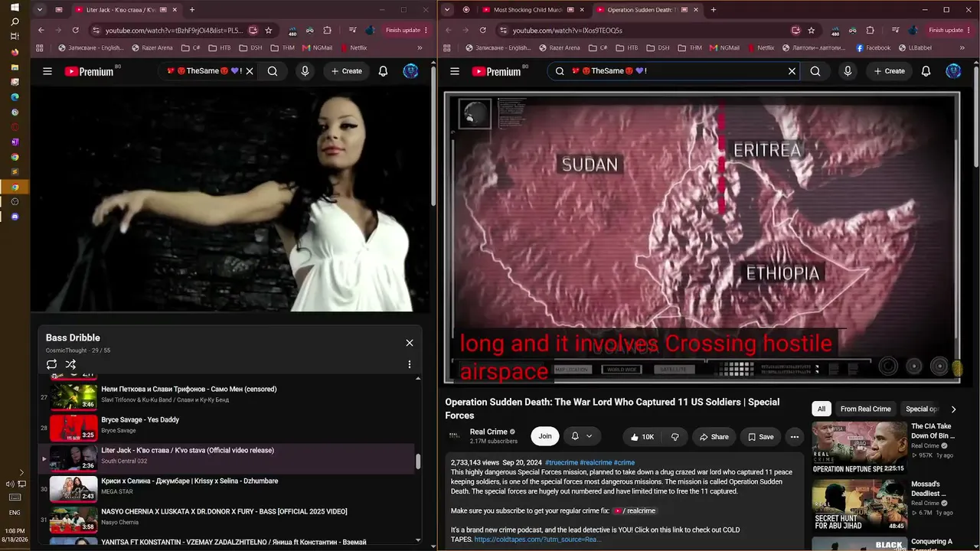This screenshot has height=551, width=980.
Task: Open notifications bell in left YouTube window
Action: click(x=383, y=71)
